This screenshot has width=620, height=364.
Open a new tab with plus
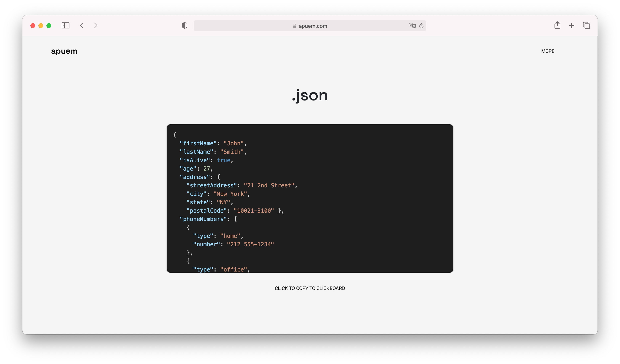pos(572,25)
